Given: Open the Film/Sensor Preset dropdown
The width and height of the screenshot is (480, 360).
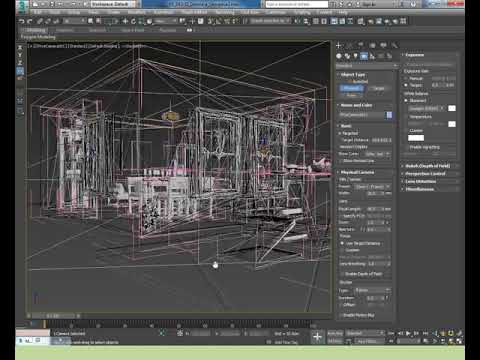Looking at the screenshot, I should (372, 187).
